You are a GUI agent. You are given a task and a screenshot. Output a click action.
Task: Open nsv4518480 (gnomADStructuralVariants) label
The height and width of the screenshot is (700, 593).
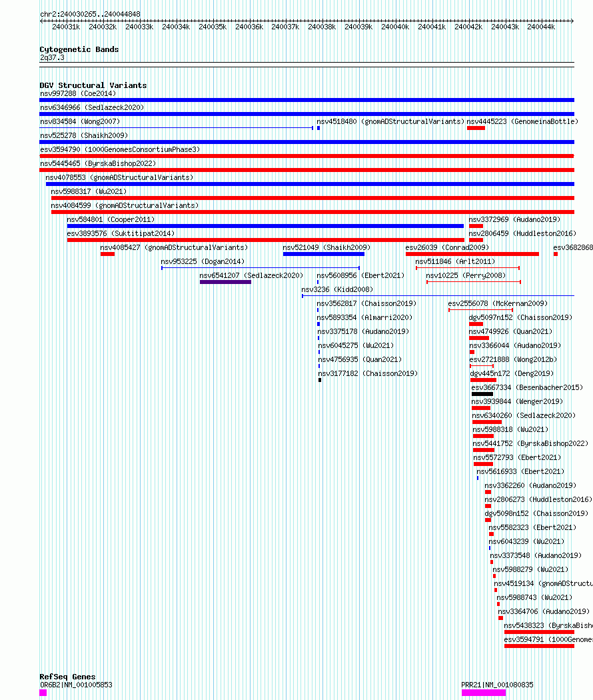point(390,121)
